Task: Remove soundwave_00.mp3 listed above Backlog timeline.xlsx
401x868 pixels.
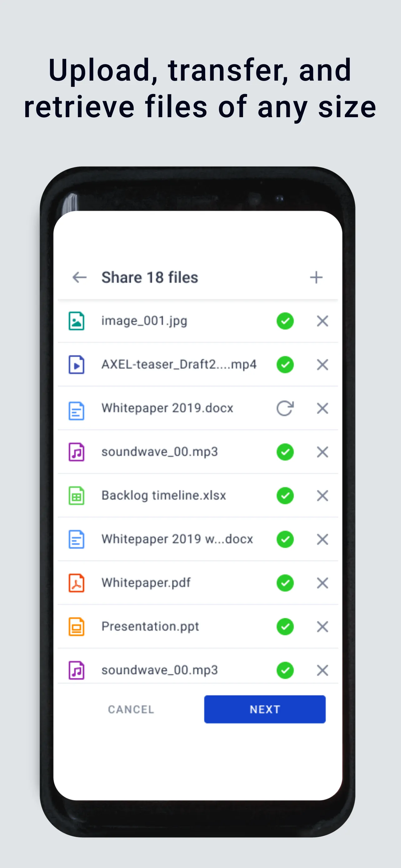Action: pos(323,452)
